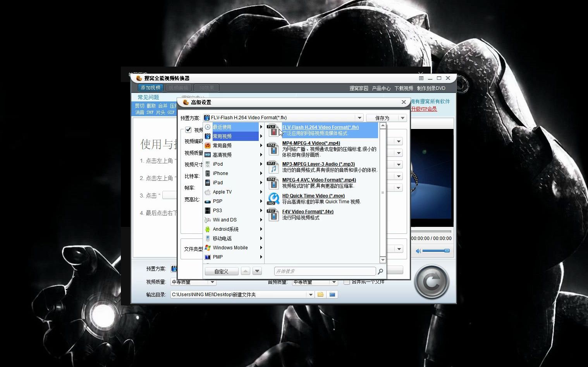This screenshot has height=367, width=588.
Task: Click the MP4-MPEG-4 Video format icon
Action: point(273,149)
